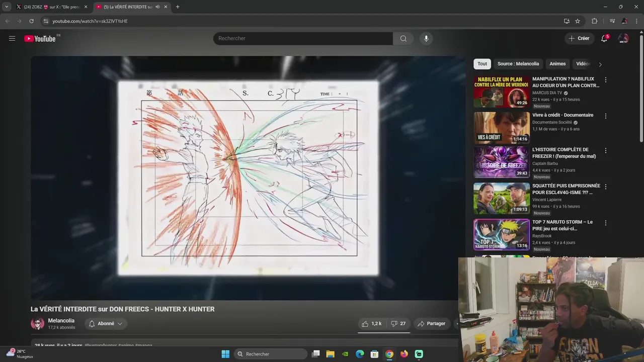Screen dimensions: 644x362
Task: Open Melancolia channel name link
Action: coord(61,320)
